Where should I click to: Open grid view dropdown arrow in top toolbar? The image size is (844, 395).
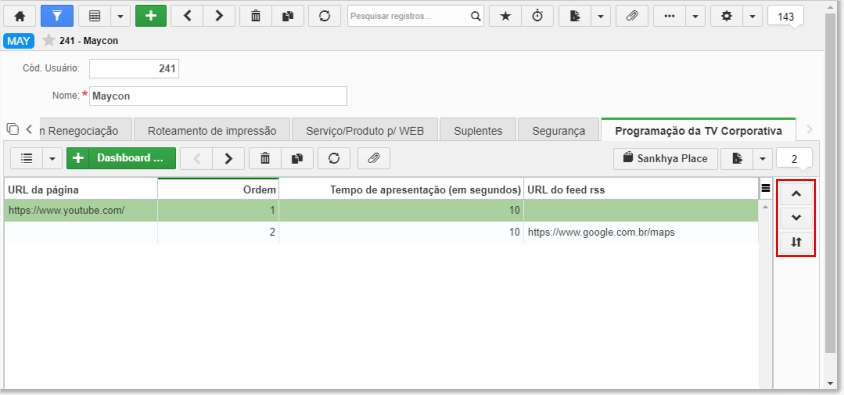(x=120, y=16)
